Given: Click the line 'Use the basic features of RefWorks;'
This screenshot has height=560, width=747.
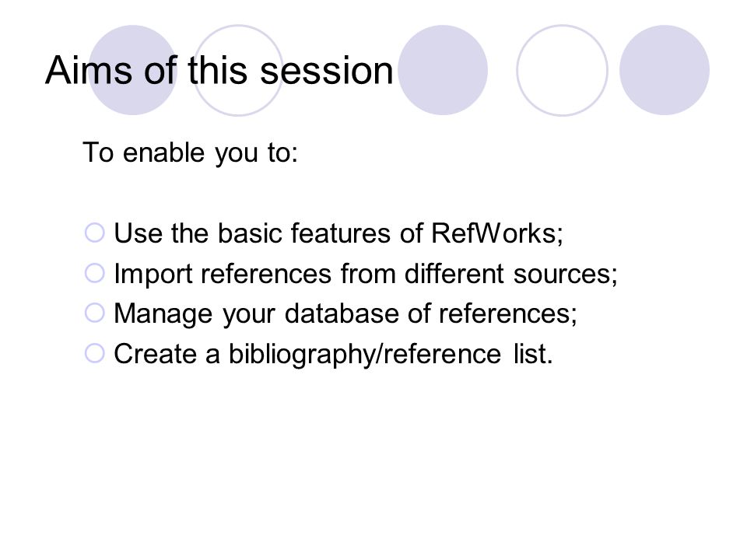Looking at the screenshot, I should (x=338, y=233).
